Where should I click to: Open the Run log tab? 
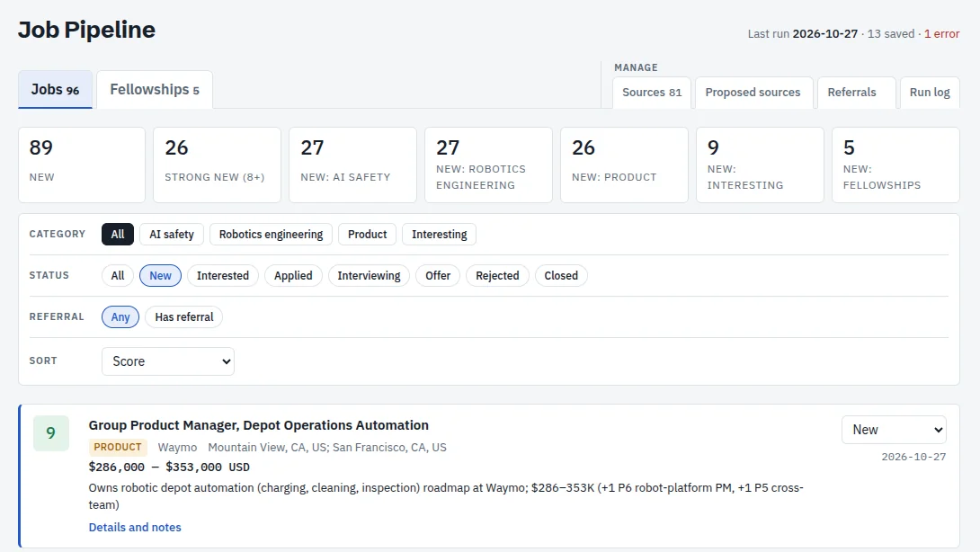click(x=930, y=93)
